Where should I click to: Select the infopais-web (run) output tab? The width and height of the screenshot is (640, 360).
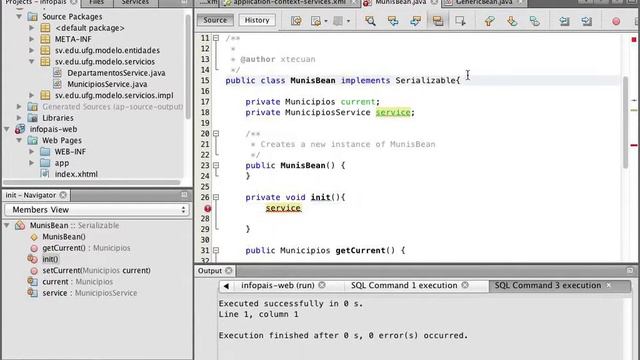(278, 285)
